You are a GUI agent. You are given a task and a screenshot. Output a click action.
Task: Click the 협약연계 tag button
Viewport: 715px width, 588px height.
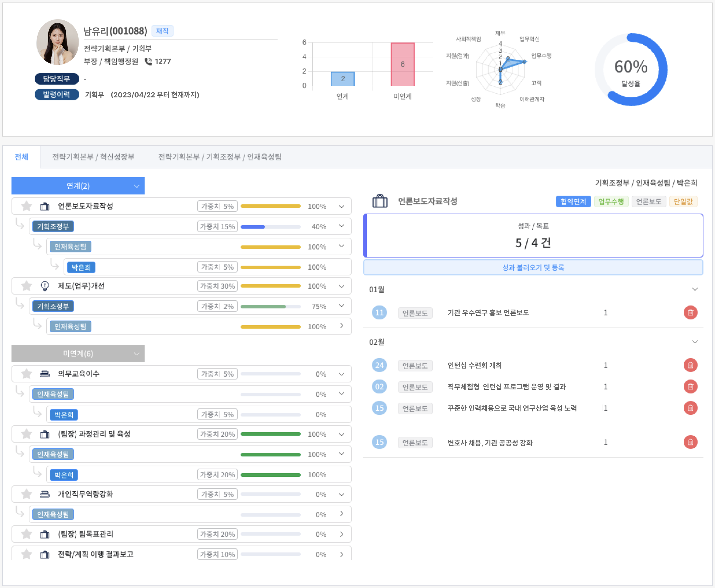click(x=573, y=202)
